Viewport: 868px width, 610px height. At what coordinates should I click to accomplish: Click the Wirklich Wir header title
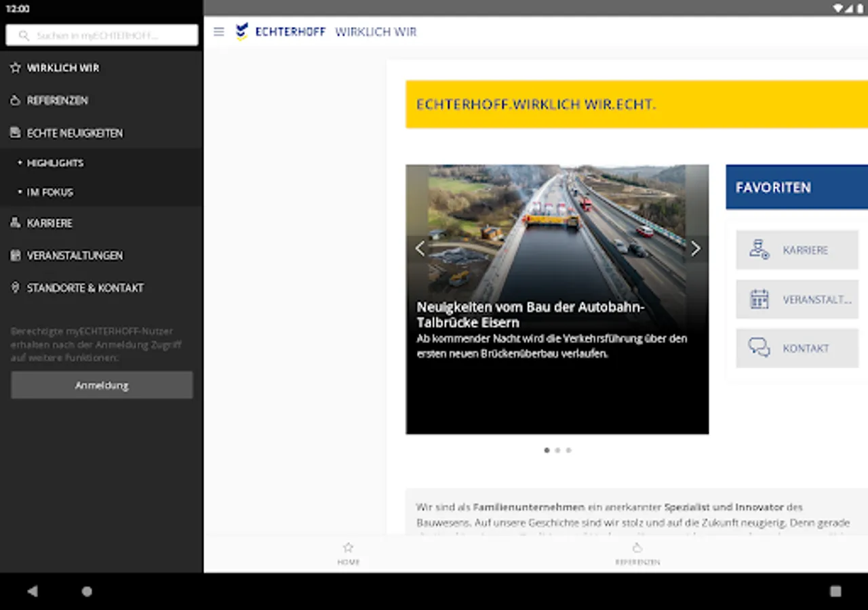point(376,32)
